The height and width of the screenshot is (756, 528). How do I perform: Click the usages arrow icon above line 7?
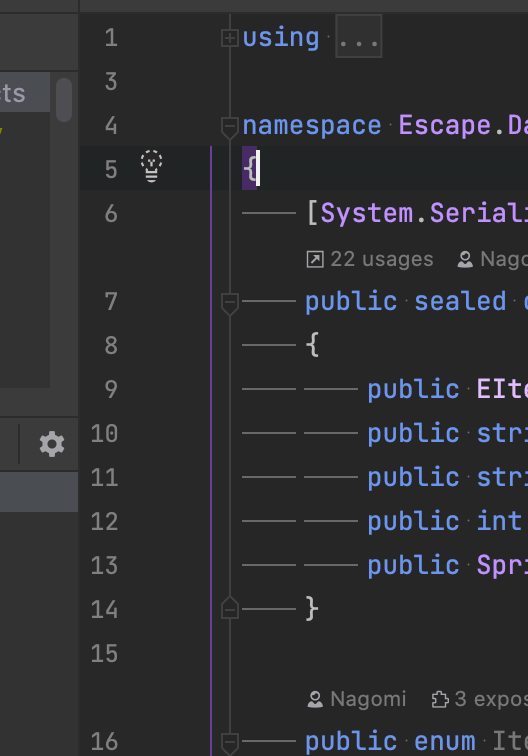click(x=315, y=259)
